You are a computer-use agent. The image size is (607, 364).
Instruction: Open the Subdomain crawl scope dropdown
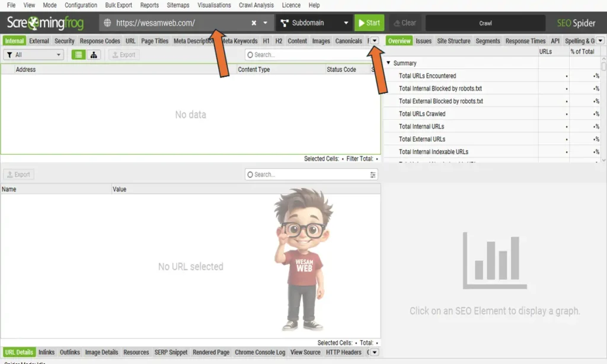[314, 23]
